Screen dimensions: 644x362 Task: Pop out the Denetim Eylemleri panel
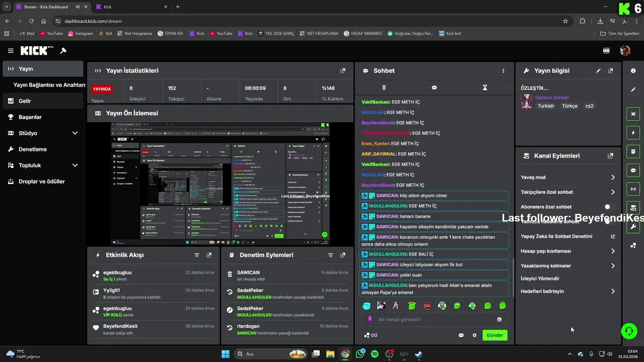343,255
